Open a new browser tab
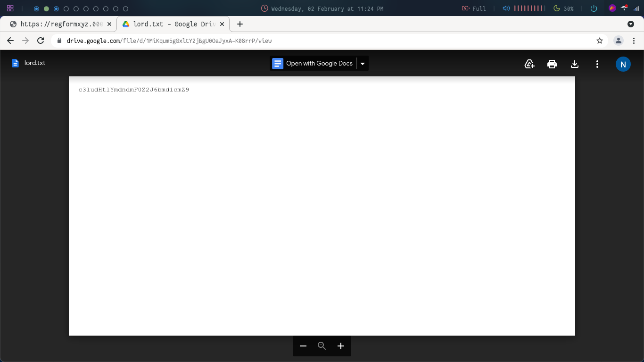The image size is (644, 362). [240, 24]
